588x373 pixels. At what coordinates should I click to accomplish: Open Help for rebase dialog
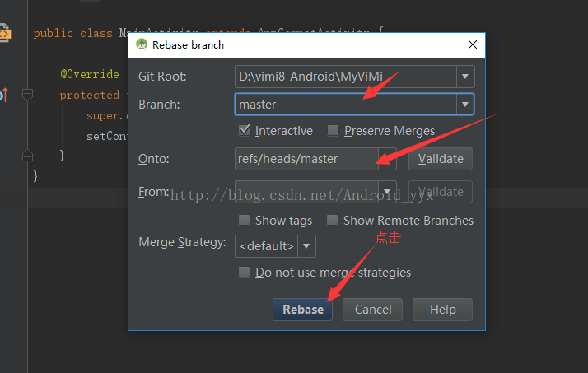pos(442,310)
